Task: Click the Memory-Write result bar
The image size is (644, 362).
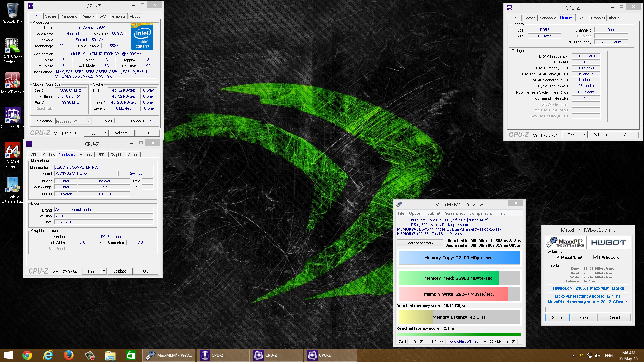Action: (x=459, y=294)
